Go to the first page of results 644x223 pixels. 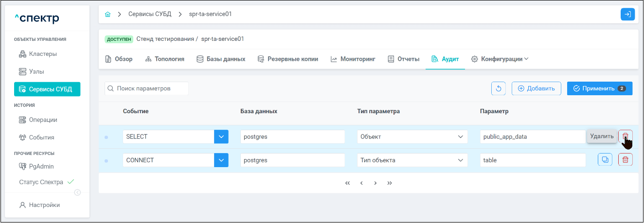click(347, 183)
